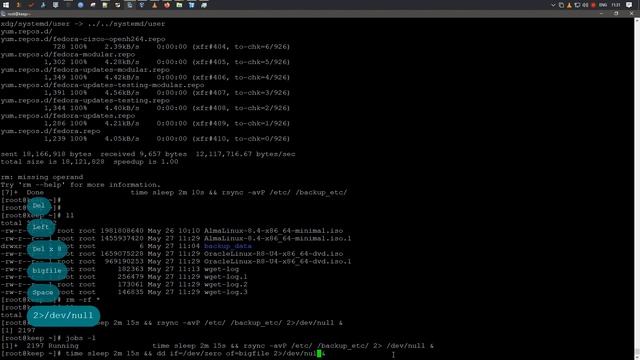Click the line 'yum.repos.d/fedora-updates-testing-modular.repo'

102,85
